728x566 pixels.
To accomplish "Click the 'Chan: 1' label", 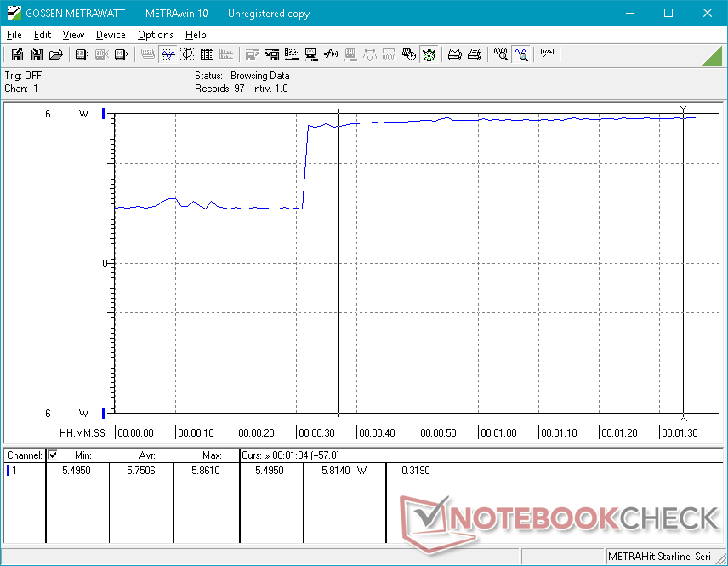I will [21, 89].
